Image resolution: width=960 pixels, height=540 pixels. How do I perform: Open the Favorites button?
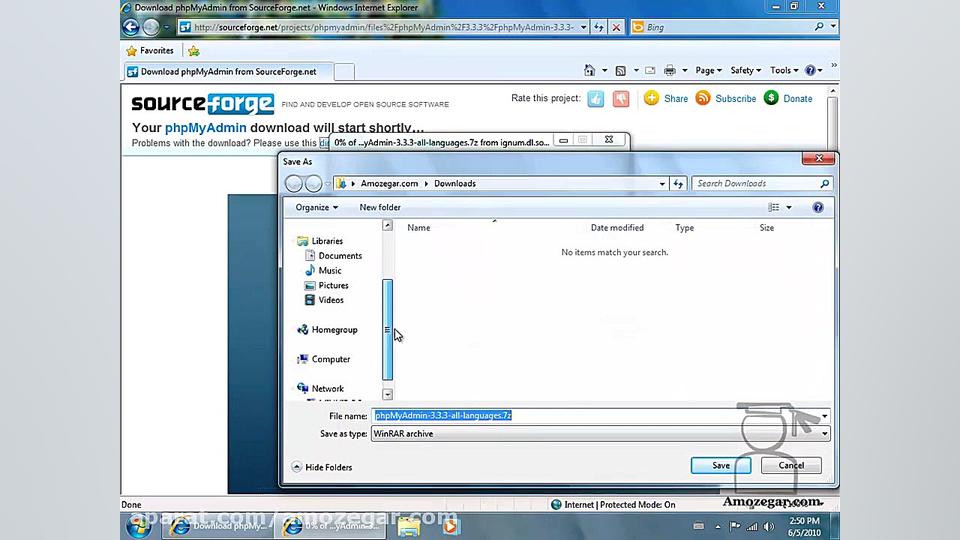pyautogui.click(x=150, y=51)
